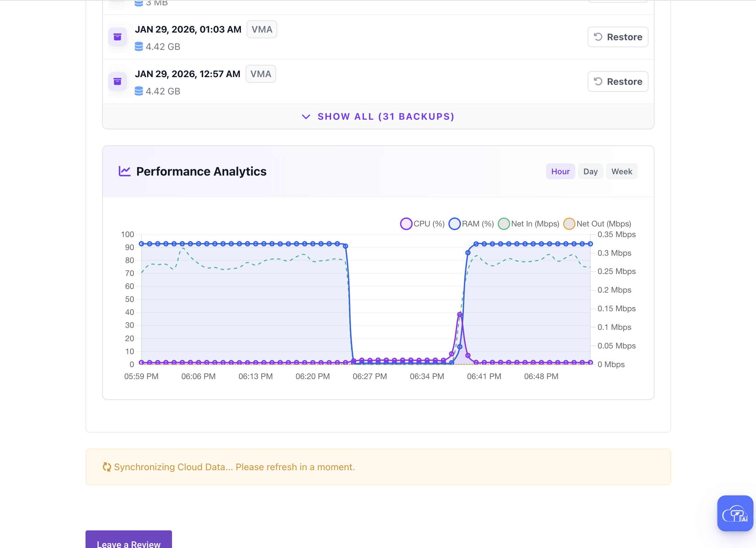This screenshot has width=756, height=548.
Task: Expand Show All (31 Backups) list
Action: [386, 117]
